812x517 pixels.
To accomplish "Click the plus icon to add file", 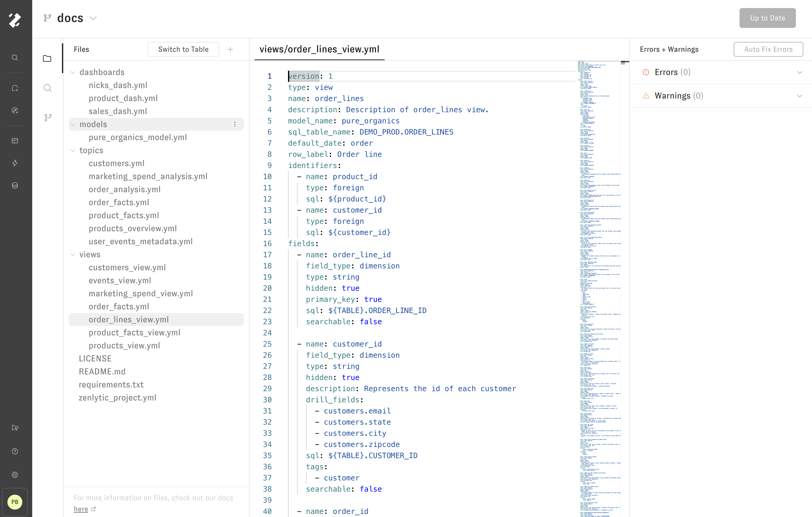I will (230, 49).
